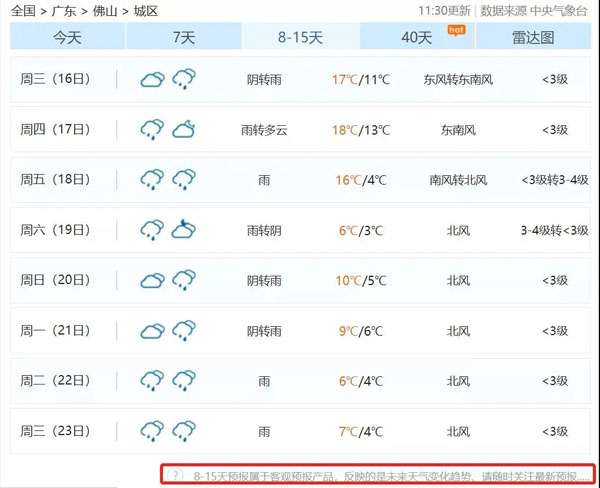Select the 8-15天 forecast tab
Image resolution: width=600 pixels, height=488 pixels.
click(300, 37)
